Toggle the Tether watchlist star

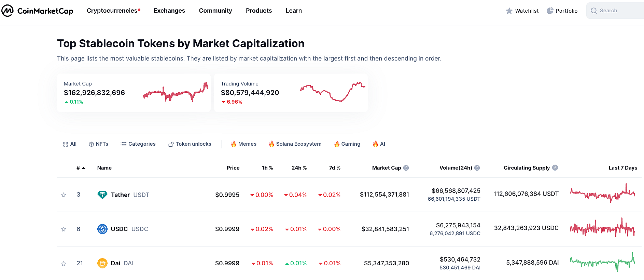coord(64,195)
